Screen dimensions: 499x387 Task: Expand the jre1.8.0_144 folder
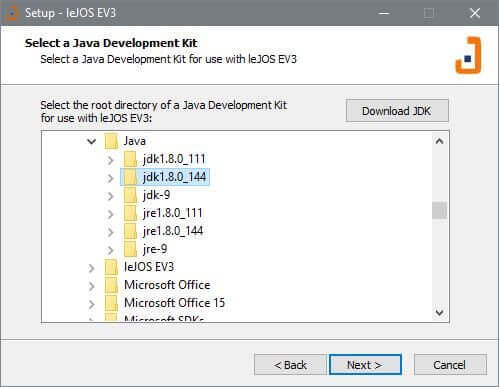(x=111, y=232)
